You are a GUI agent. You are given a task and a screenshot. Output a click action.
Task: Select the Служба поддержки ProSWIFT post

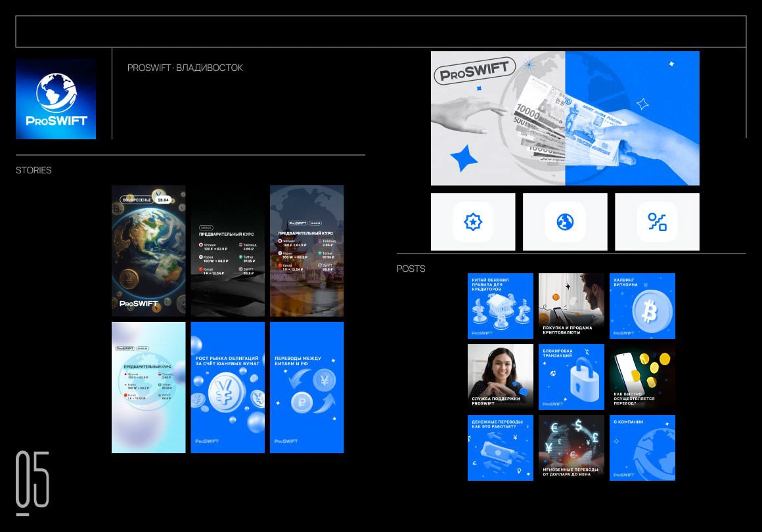point(500,376)
